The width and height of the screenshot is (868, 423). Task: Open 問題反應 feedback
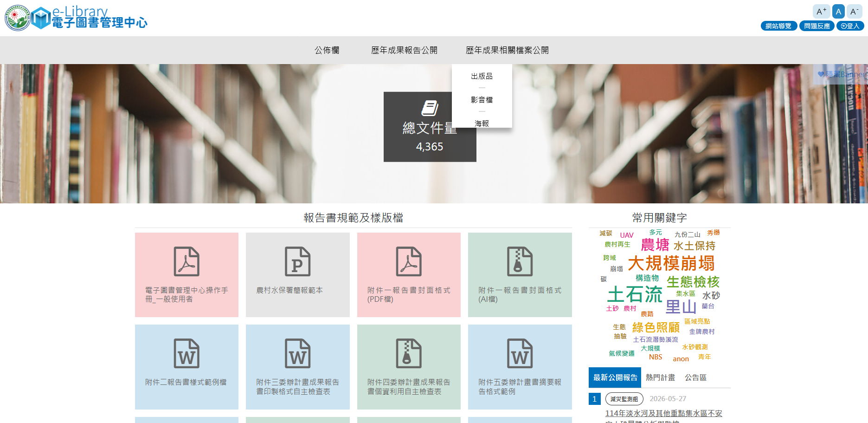pos(817,26)
